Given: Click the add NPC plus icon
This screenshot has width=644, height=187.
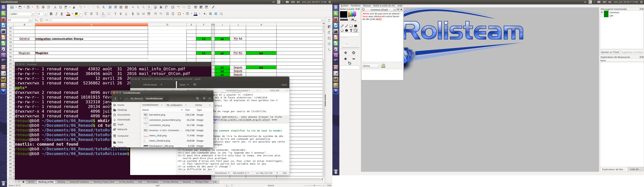Looking at the screenshot, I should pos(345,59).
